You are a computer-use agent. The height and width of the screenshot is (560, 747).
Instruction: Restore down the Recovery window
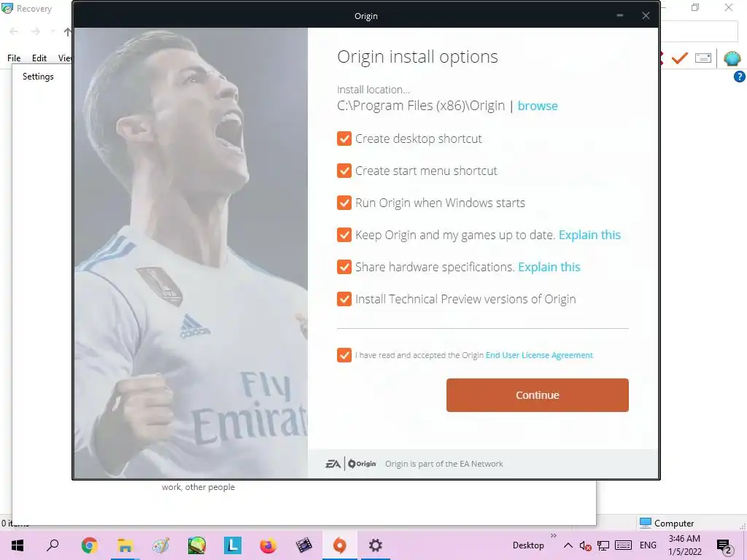695,7
